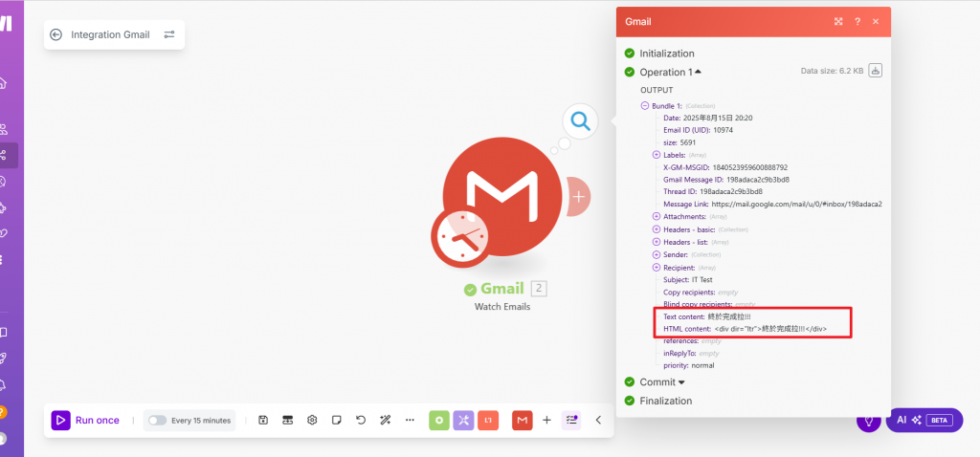Open the puzzle-piece icon in the left sidebar
The image size is (980, 457).
coord(3,207)
